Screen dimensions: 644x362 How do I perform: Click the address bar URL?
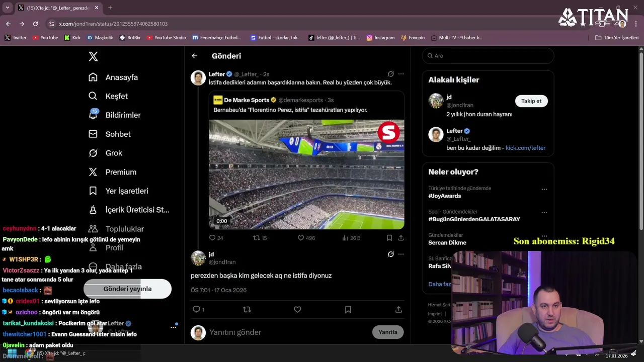click(x=113, y=24)
